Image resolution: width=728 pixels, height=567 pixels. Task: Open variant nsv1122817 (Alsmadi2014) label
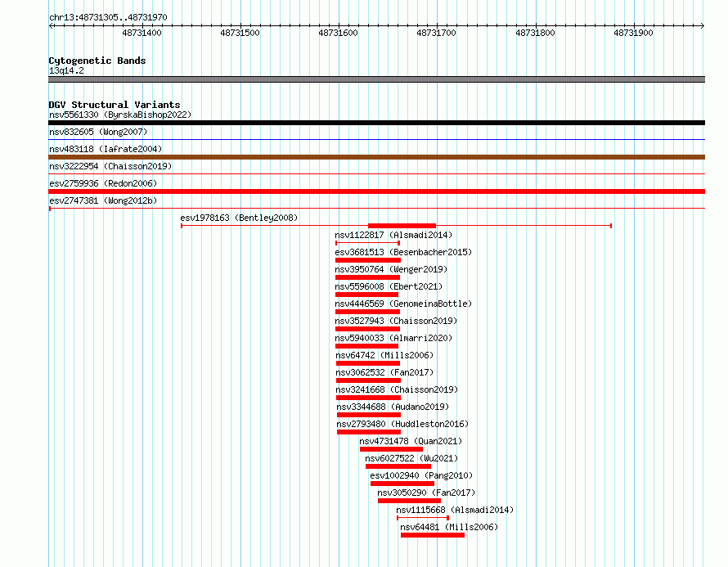pyautogui.click(x=393, y=235)
